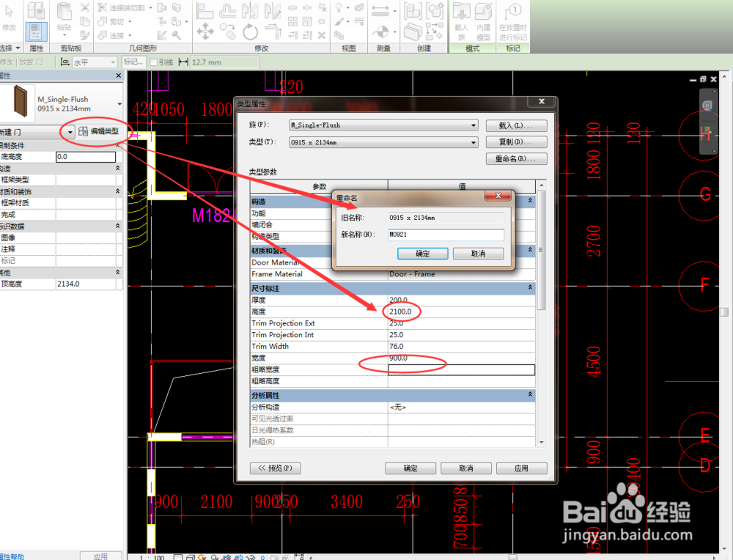Click the 1 : 100 view scale
The width and height of the screenshot is (733, 560).
point(152,557)
